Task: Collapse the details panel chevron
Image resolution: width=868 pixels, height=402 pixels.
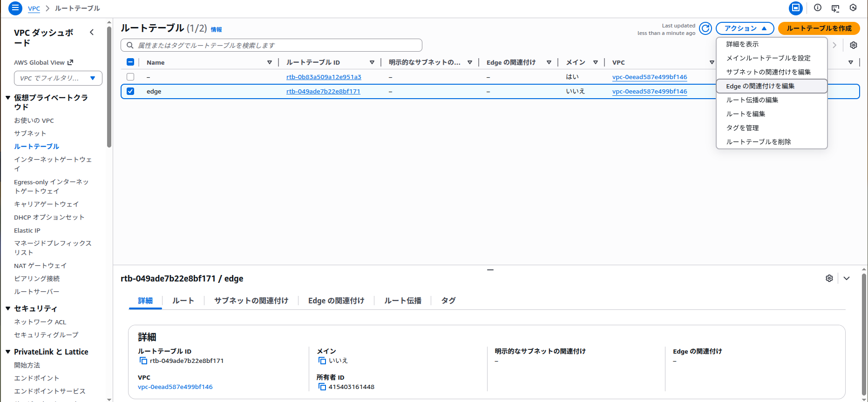Action: pos(847,278)
